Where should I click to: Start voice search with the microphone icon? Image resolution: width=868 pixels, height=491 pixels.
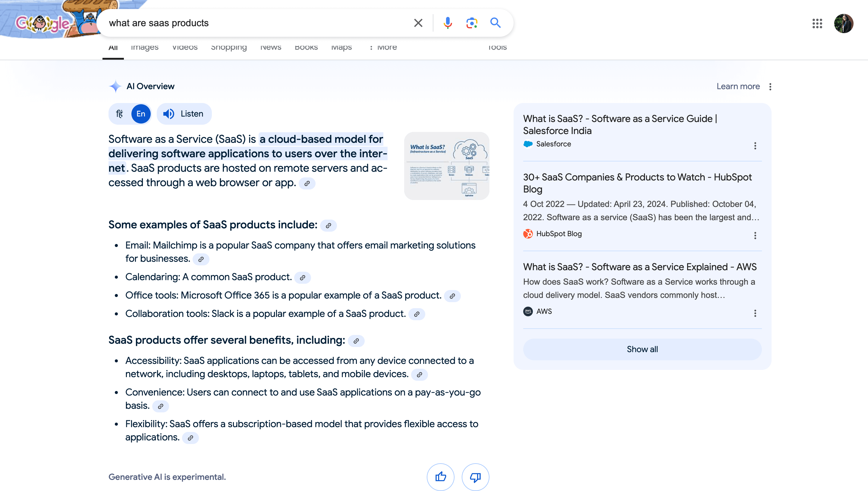448,23
